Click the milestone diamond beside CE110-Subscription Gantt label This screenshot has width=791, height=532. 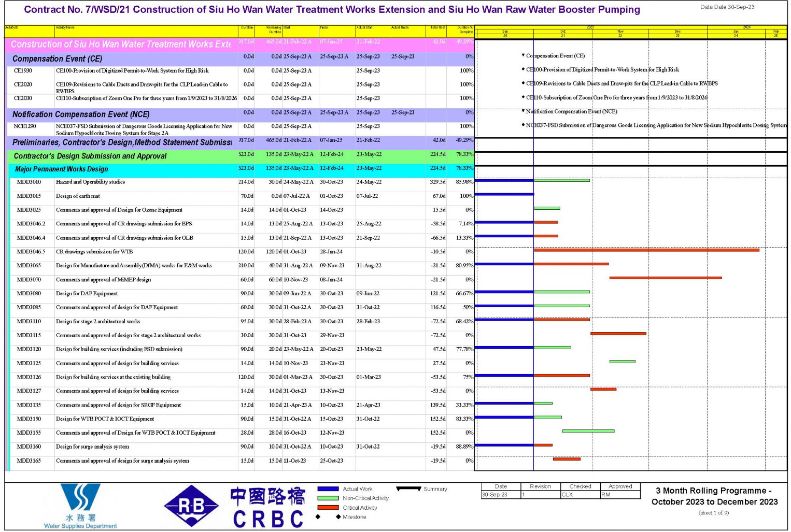(x=523, y=97)
